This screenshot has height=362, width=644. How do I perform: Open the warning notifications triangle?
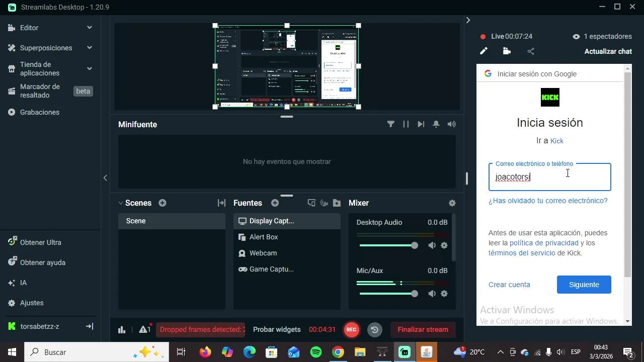pos(145,329)
